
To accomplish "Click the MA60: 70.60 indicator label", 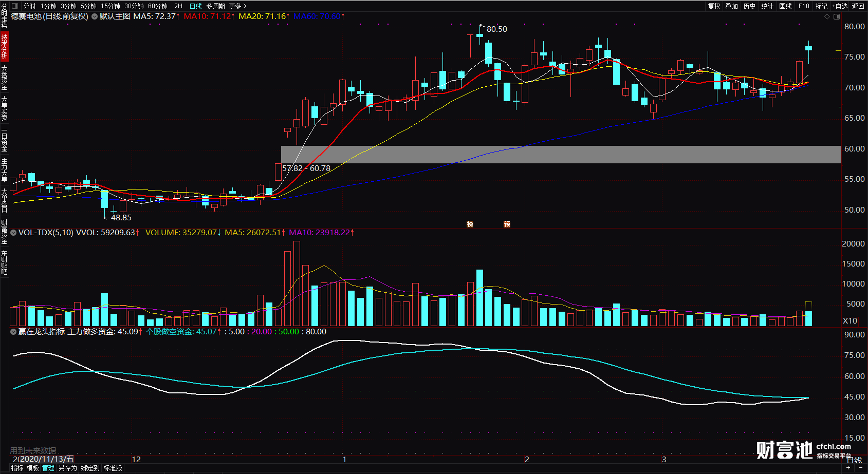I will [319, 16].
